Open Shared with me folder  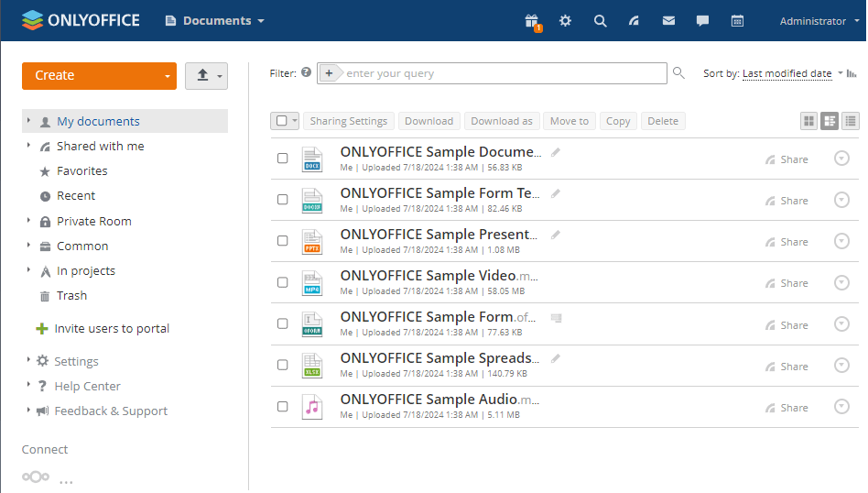click(x=100, y=146)
